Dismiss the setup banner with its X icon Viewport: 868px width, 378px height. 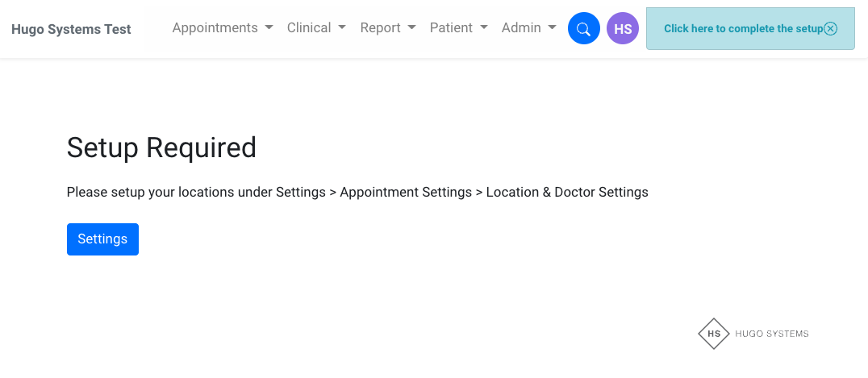coord(831,29)
